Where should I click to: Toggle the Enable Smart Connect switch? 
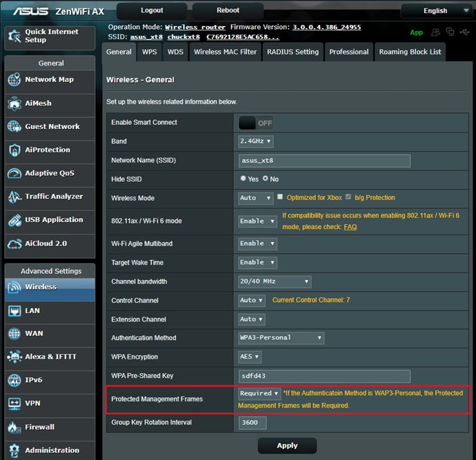256,123
